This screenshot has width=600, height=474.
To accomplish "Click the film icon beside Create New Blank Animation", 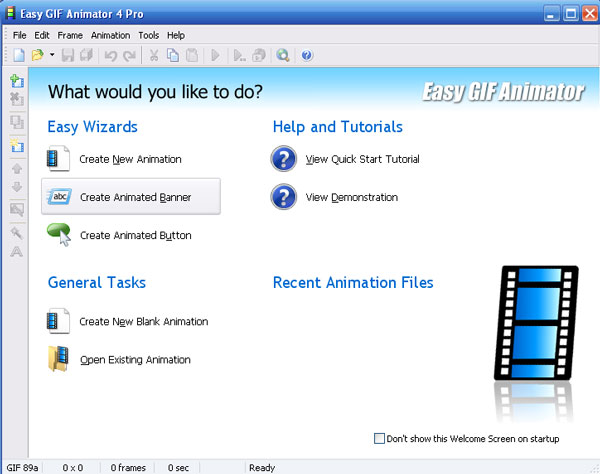I will [x=58, y=321].
